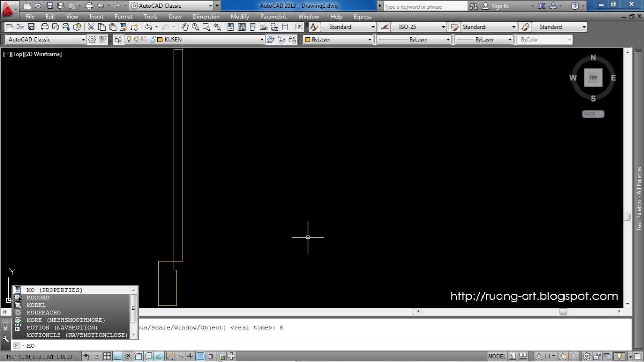This screenshot has width=644, height=362.
Task: Click the Text Style icon
Action: [314, 27]
